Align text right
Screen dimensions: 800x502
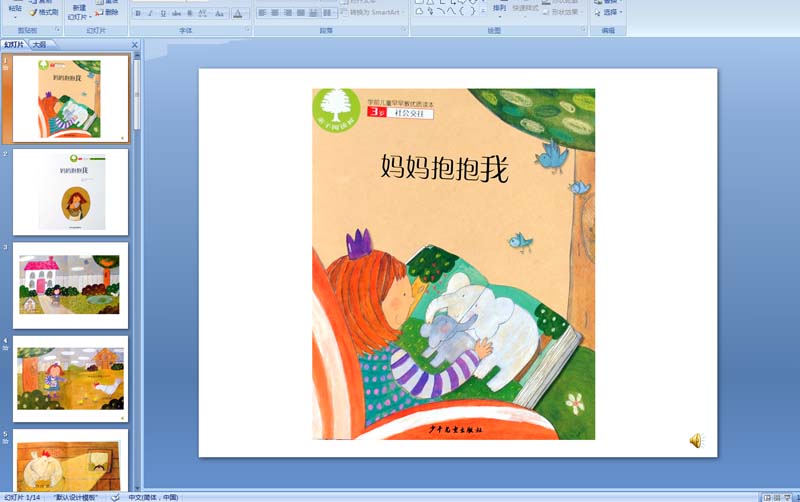point(288,13)
